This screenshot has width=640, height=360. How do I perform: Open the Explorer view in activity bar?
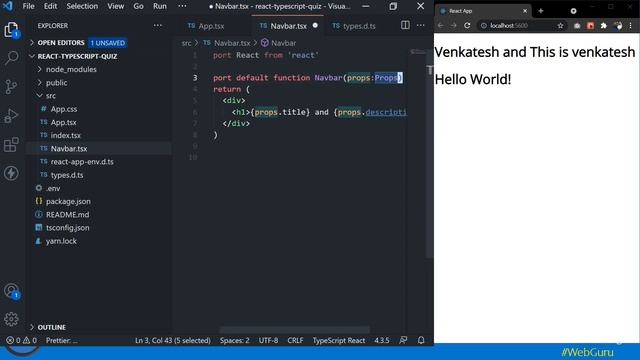click(x=11, y=30)
